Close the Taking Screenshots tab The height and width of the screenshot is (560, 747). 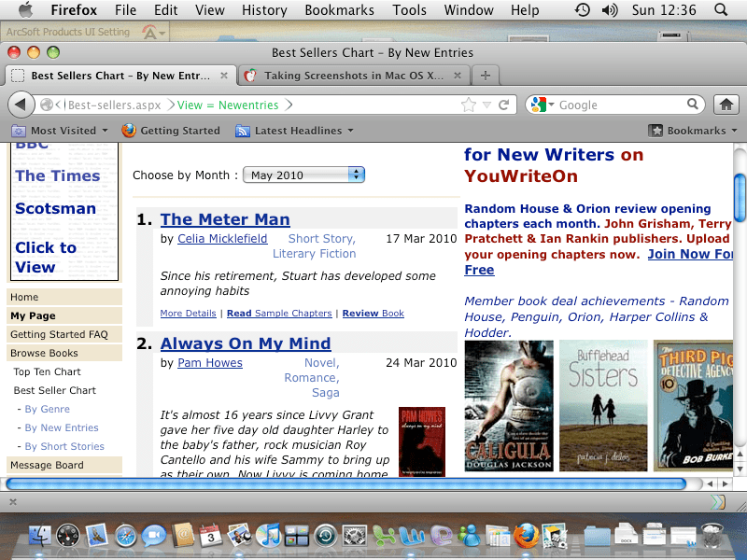click(x=458, y=76)
